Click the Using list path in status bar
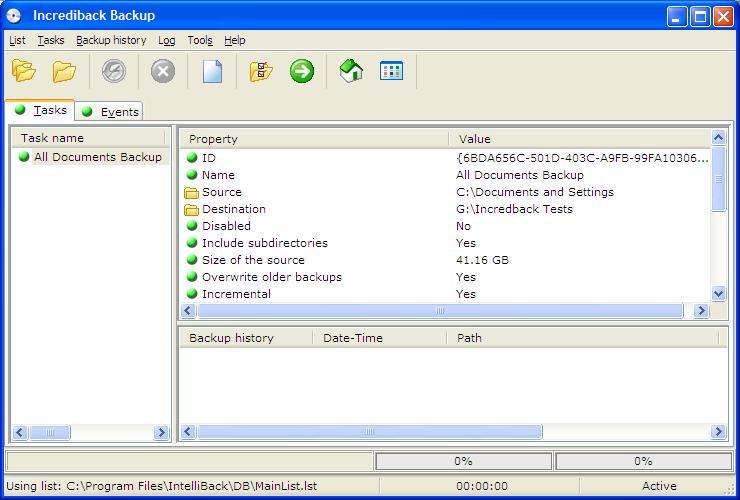The height and width of the screenshot is (500, 740). 161,486
